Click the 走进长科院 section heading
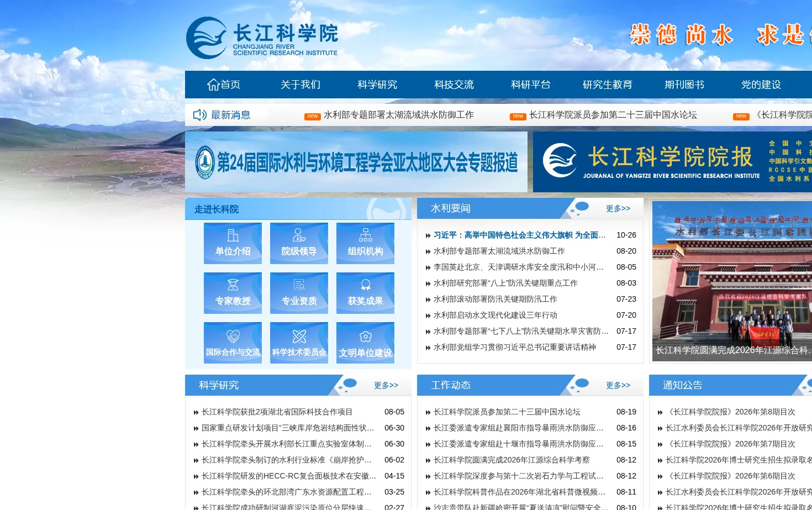This screenshot has width=812, height=510. (217, 209)
